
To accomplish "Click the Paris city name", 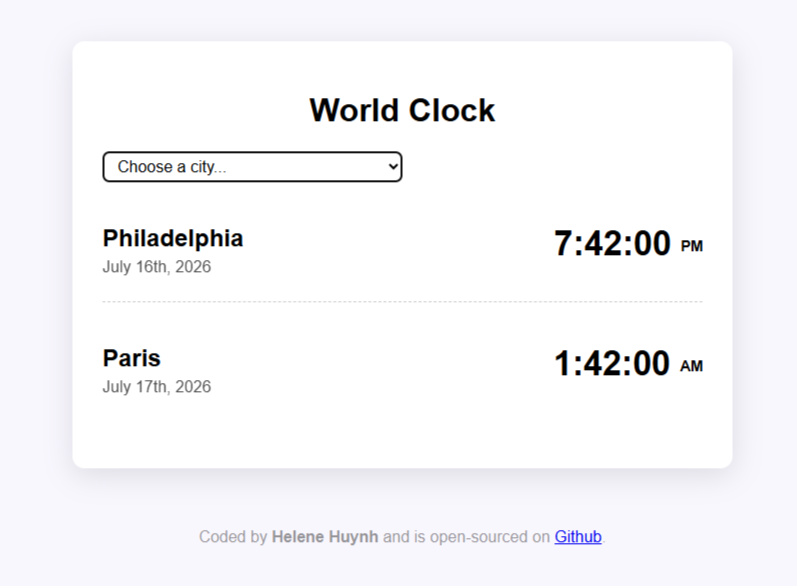I will 132,358.
